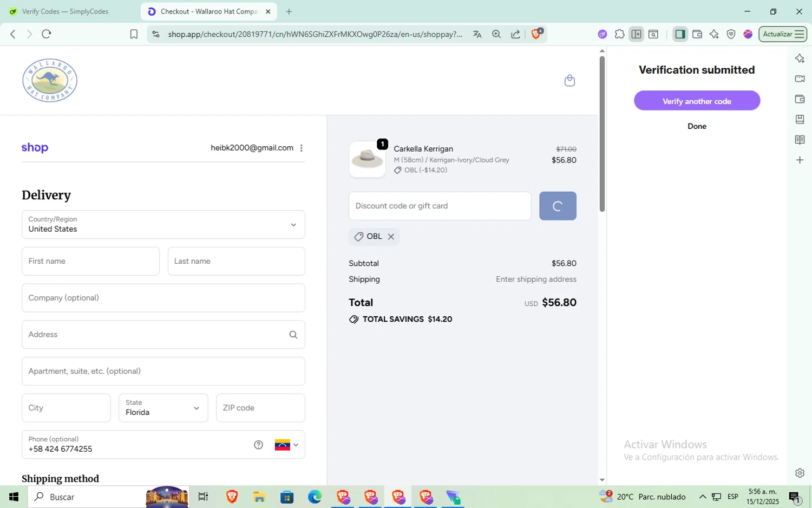
Task: Open Leo AI sparkle icon in toolbar
Action: (x=714, y=34)
